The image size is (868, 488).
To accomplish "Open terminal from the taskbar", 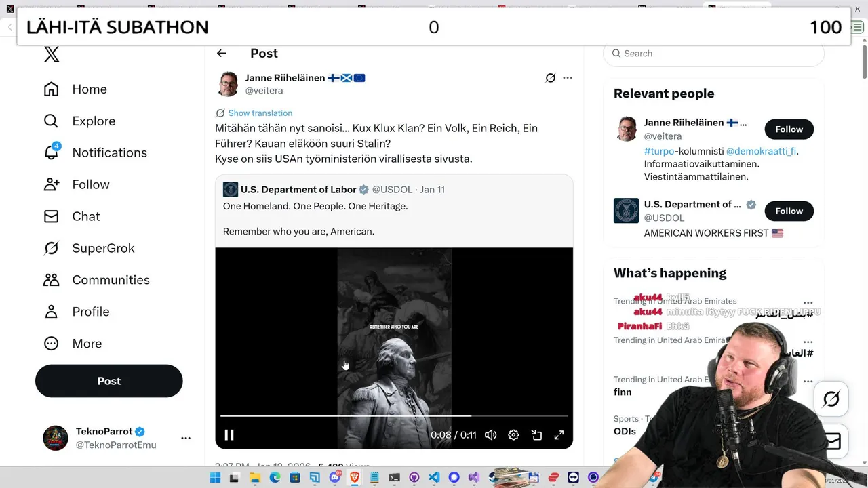I will pyautogui.click(x=395, y=478).
